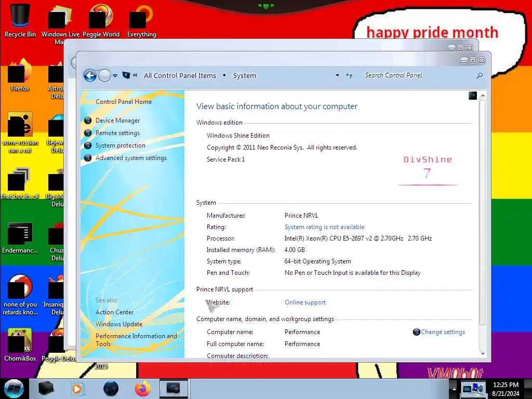Open the address bar history dropdown
The image size is (532, 399).
[337, 75]
